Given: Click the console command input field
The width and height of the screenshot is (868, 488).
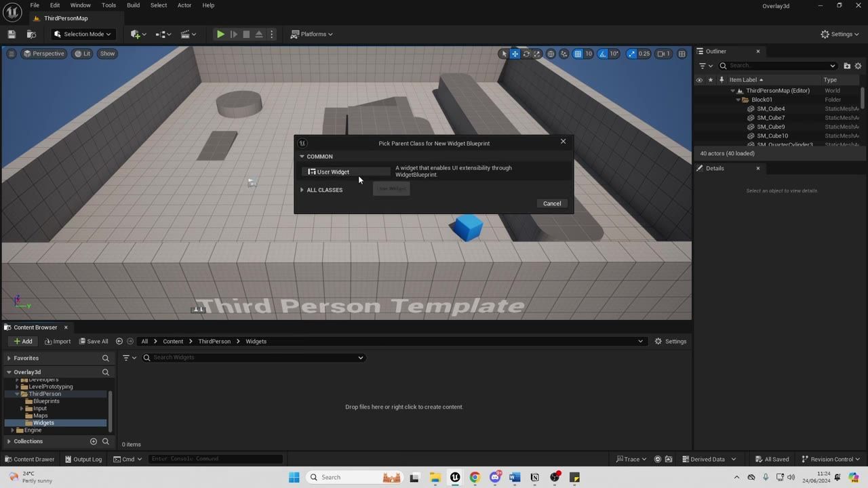Looking at the screenshot, I should (x=215, y=460).
